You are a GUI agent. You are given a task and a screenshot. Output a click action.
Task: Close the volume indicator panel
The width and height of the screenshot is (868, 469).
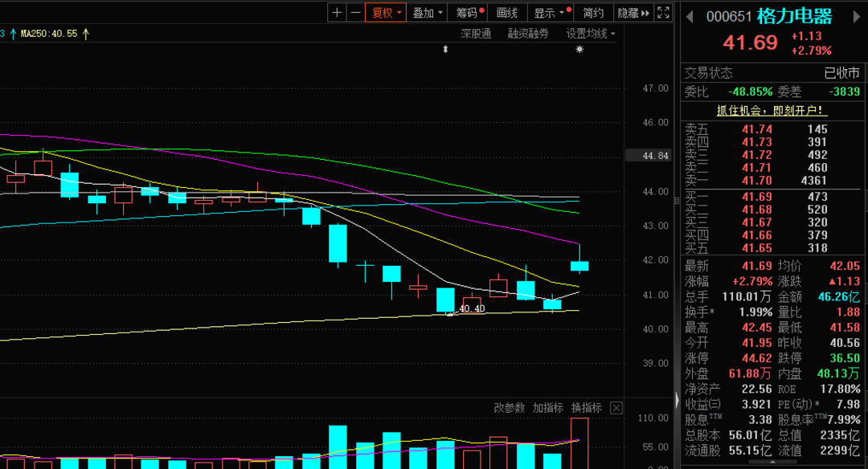click(x=616, y=408)
